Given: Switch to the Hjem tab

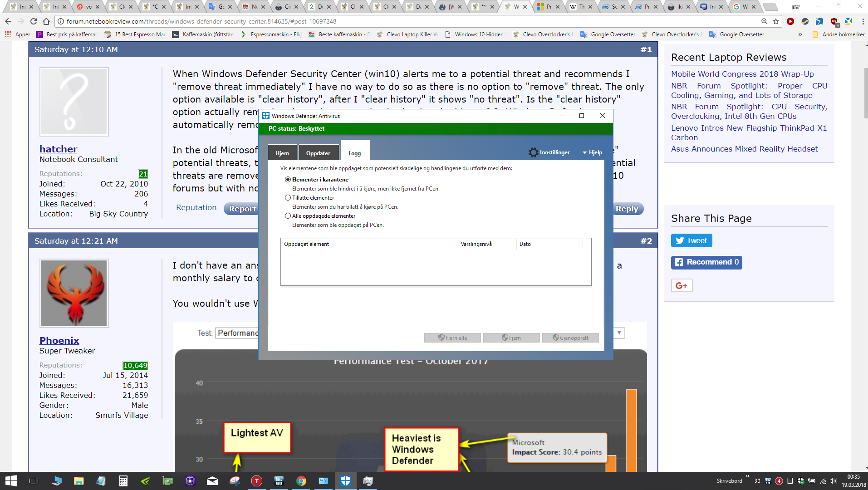Looking at the screenshot, I should tap(282, 153).
